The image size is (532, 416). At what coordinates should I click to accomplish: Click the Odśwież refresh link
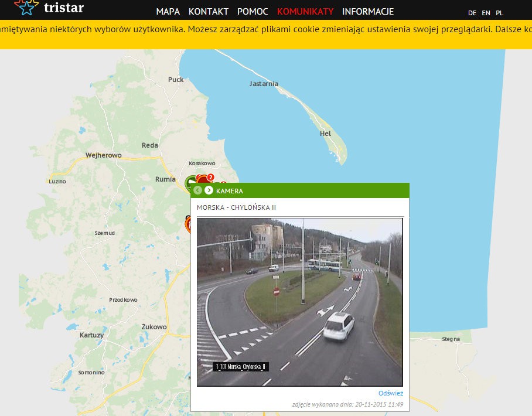pyautogui.click(x=390, y=393)
